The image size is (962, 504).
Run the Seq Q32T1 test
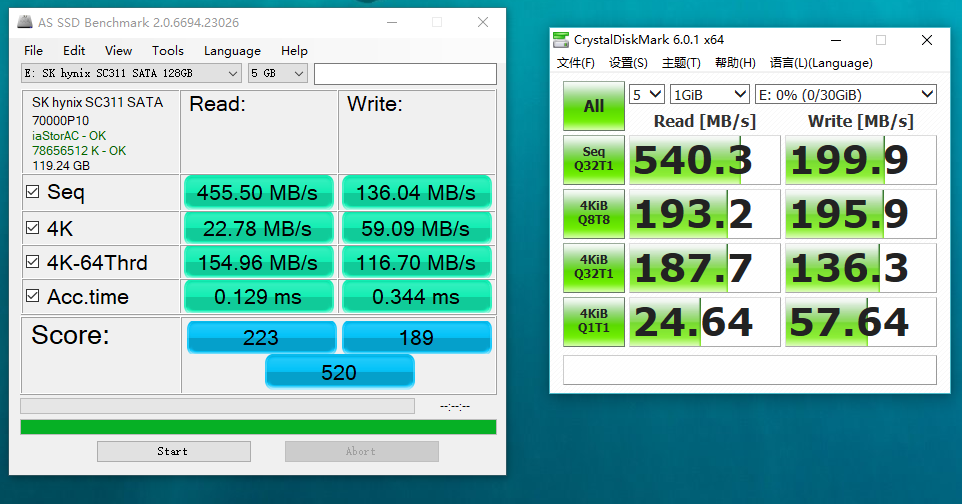[x=594, y=160]
